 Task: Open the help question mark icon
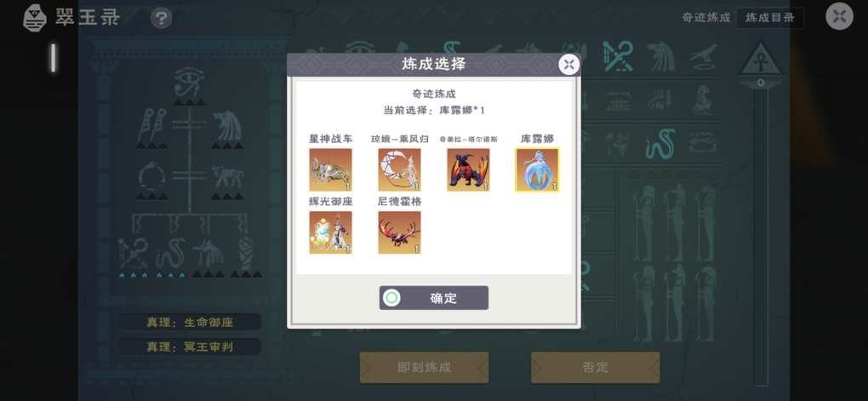pos(161,18)
